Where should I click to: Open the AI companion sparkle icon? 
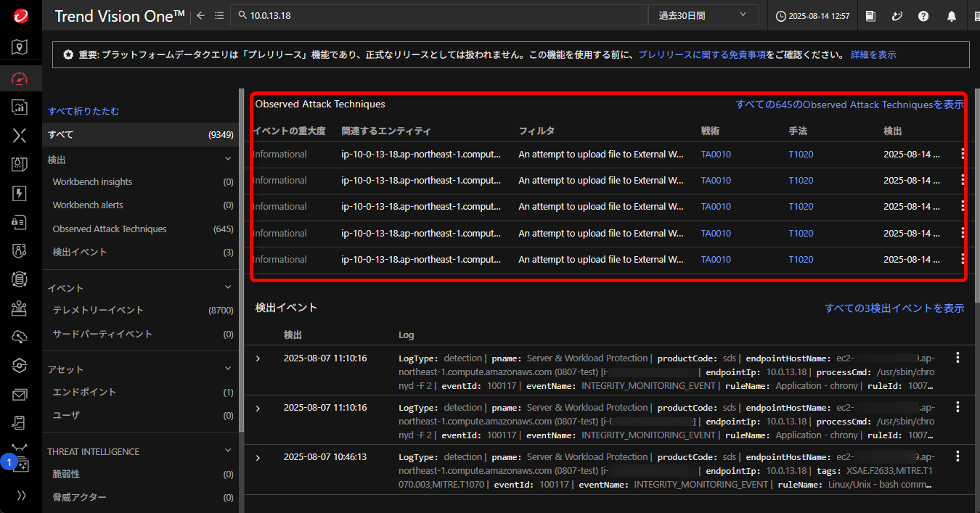point(897,15)
